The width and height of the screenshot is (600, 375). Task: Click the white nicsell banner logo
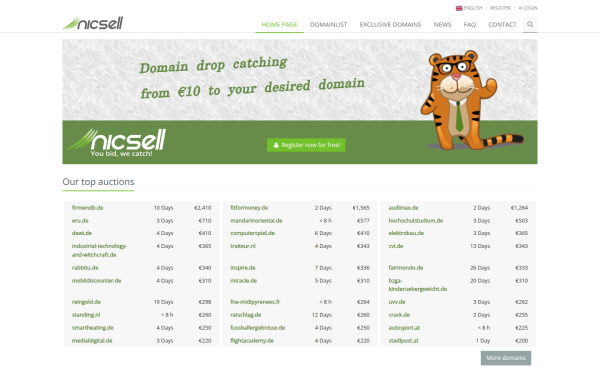(x=117, y=143)
